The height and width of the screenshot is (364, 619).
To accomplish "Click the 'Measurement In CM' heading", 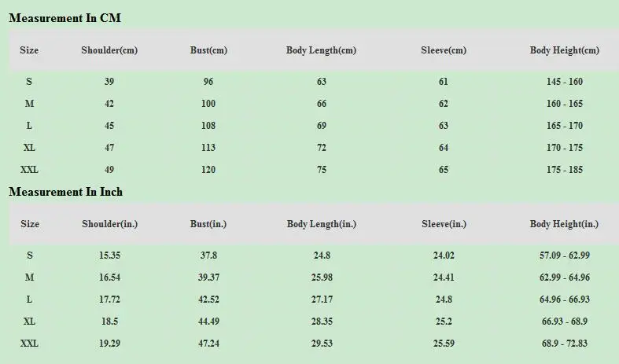I will (65, 18).
